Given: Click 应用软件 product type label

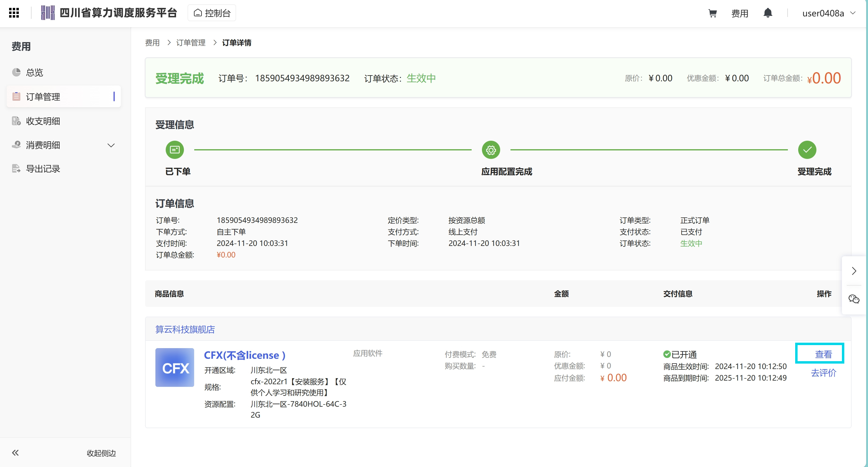Looking at the screenshot, I should pyautogui.click(x=368, y=353).
